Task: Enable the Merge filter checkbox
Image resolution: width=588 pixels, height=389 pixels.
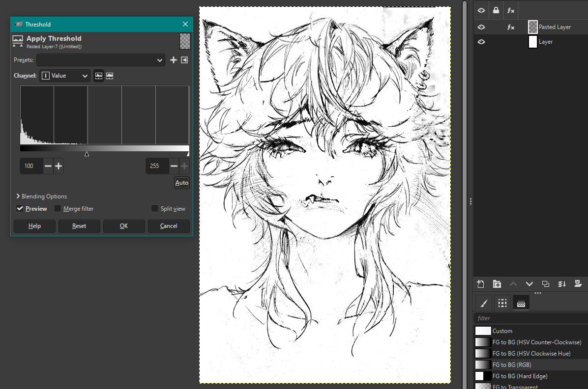Action: [58, 208]
